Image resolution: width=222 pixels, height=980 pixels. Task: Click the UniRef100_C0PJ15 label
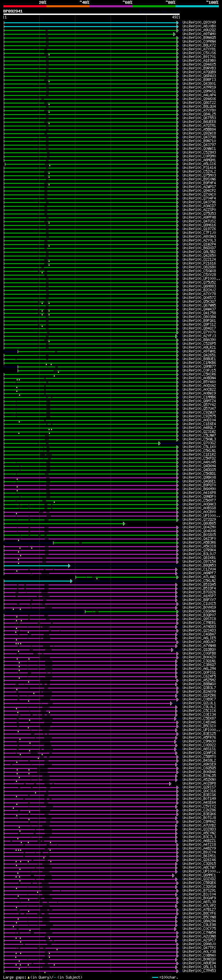pyautogui.click(x=199, y=370)
